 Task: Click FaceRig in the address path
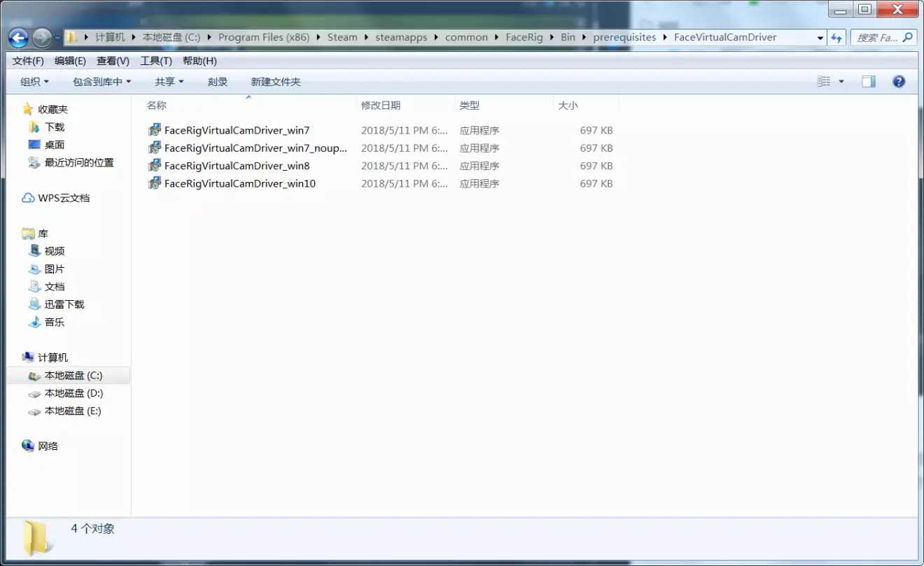point(524,38)
